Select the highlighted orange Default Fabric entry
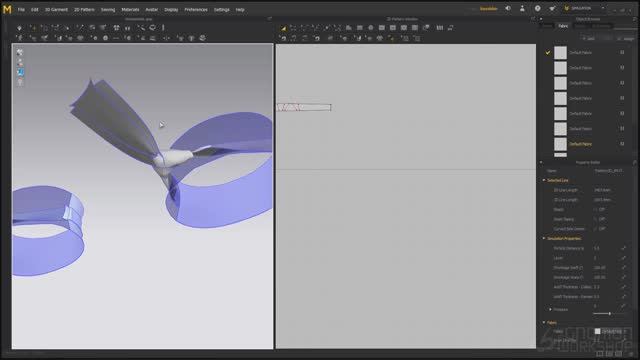The image size is (640, 360). (580, 144)
